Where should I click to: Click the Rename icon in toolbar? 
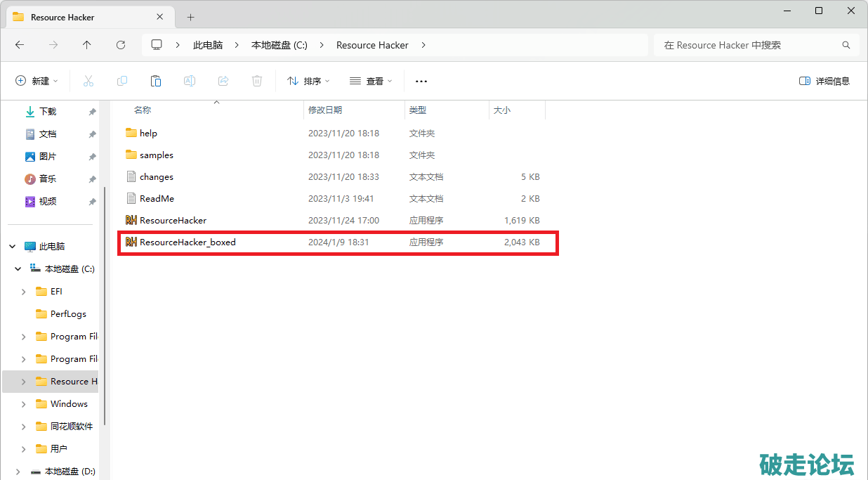[190, 82]
